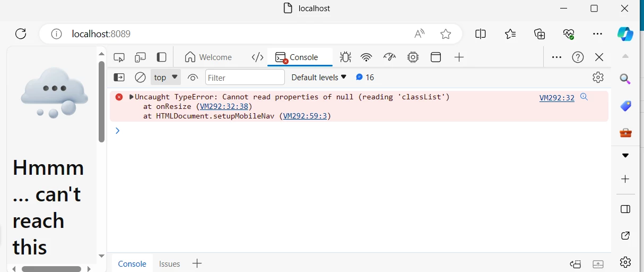Toggle device emulation mode
The height and width of the screenshot is (272, 644).
[x=140, y=57]
